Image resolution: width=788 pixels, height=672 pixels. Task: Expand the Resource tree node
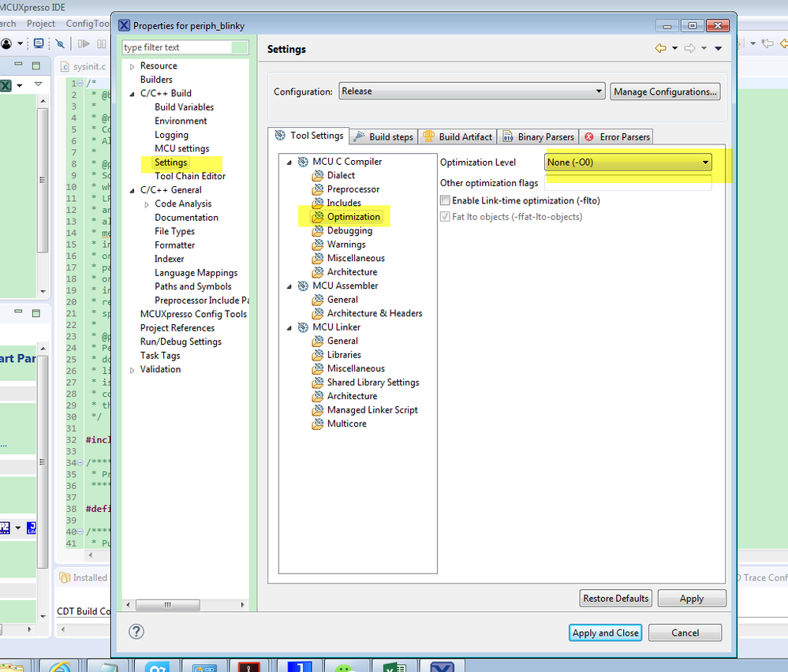click(x=132, y=66)
